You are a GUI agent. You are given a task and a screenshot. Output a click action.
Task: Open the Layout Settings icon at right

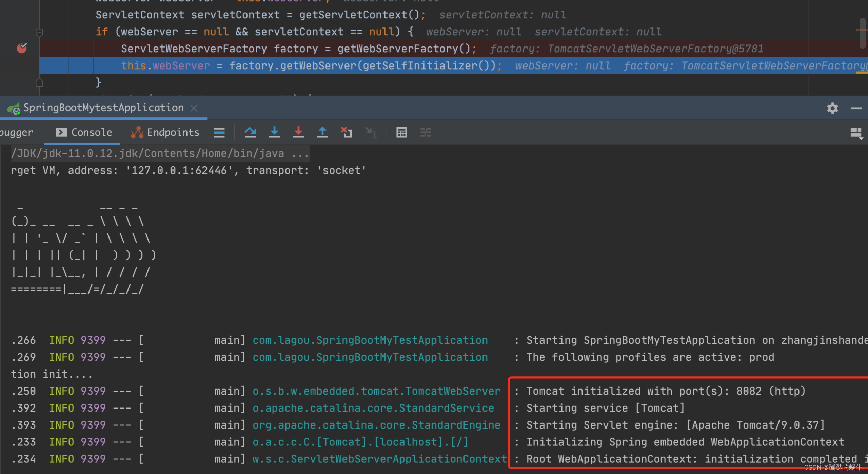click(856, 133)
